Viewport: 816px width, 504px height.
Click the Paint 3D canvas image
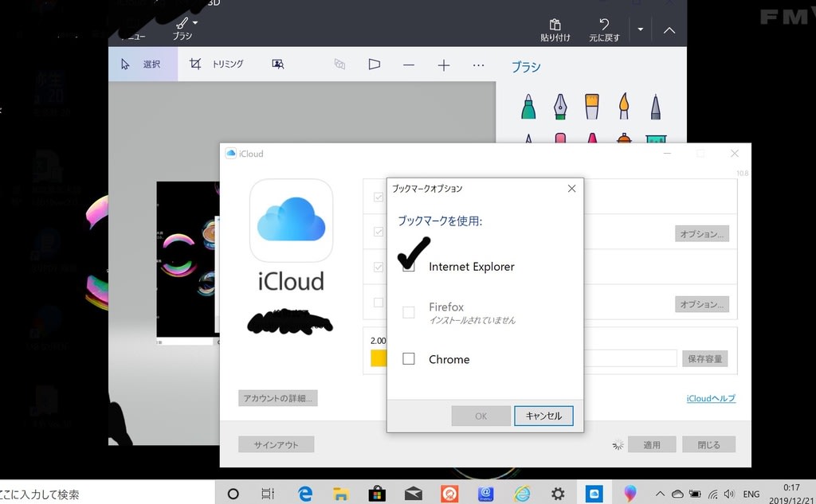tap(188, 262)
